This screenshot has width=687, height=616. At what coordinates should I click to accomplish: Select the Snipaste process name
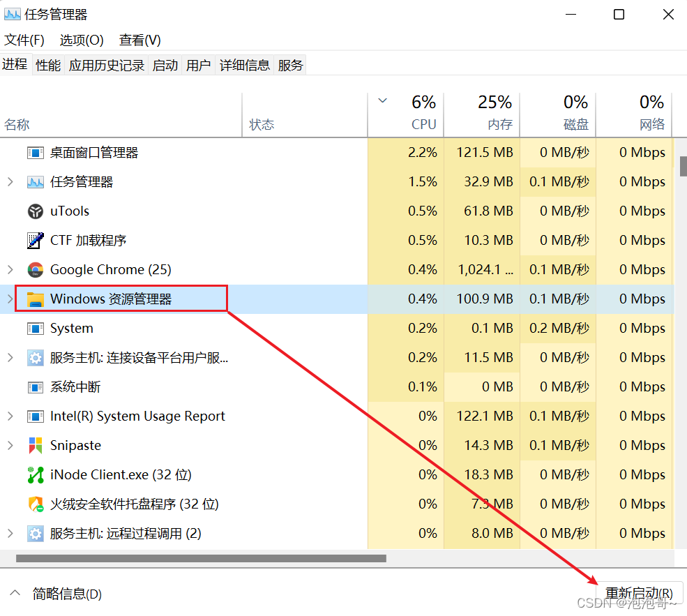pyautogui.click(x=75, y=446)
